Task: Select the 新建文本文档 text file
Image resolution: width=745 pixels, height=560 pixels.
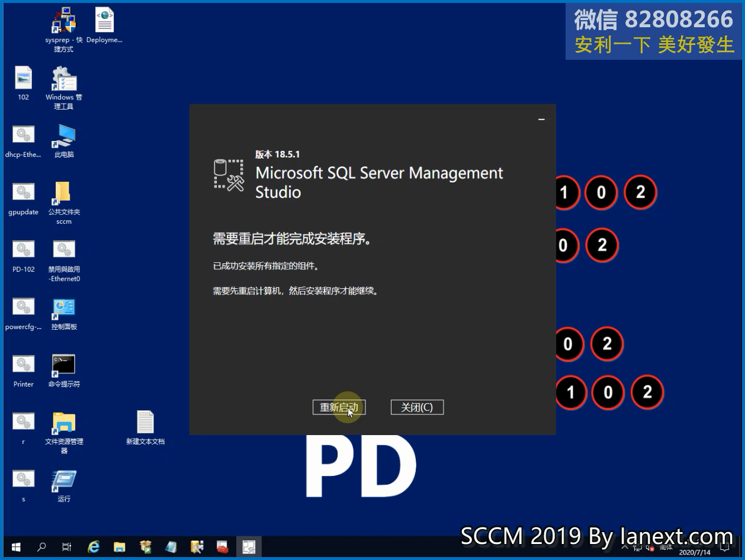Action: [x=145, y=427]
